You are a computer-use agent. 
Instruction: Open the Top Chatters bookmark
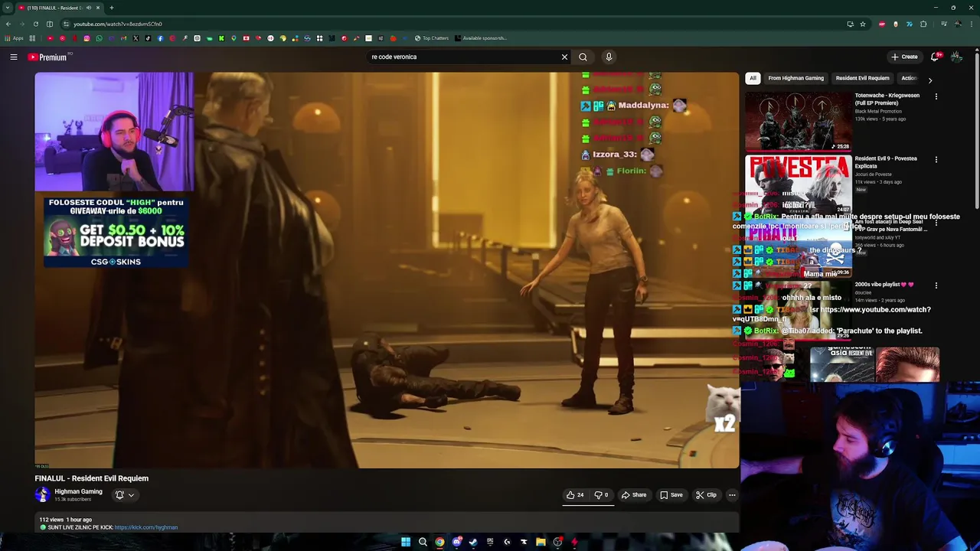(x=431, y=38)
